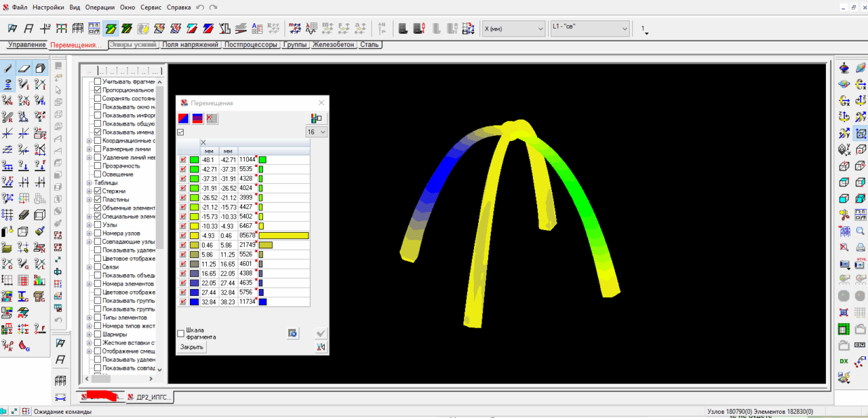Click the green grid icon in right toolbar
This screenshot has height=418, width=868.
click(x=844, y=329)
